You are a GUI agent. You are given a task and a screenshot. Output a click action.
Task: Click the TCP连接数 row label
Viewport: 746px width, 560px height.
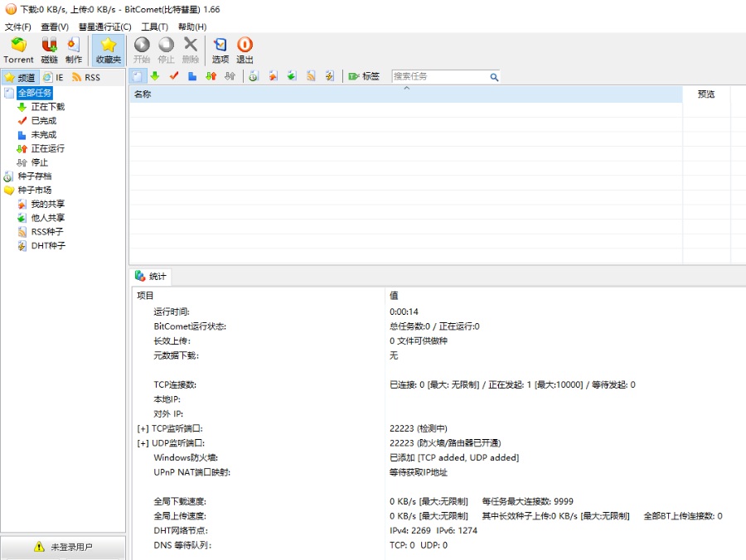175,384
